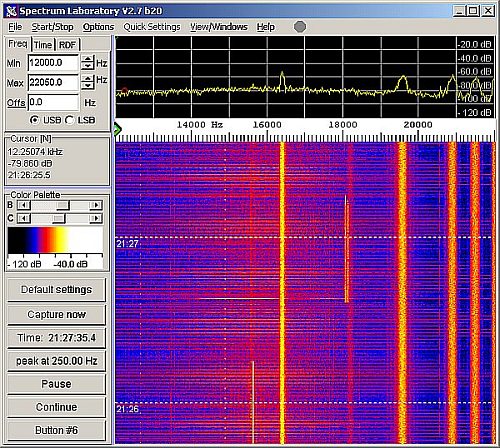The width and height of the screenshot is (500, 448).
Task: Click the 21:26 time marker in waterfall
Action: tap(127, 409)
